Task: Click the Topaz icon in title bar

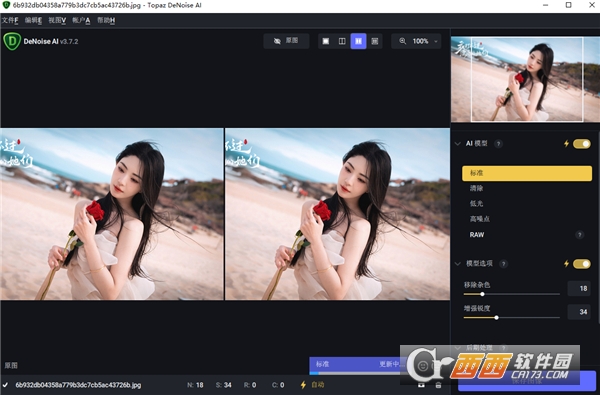Action: (x=6, y=5)
